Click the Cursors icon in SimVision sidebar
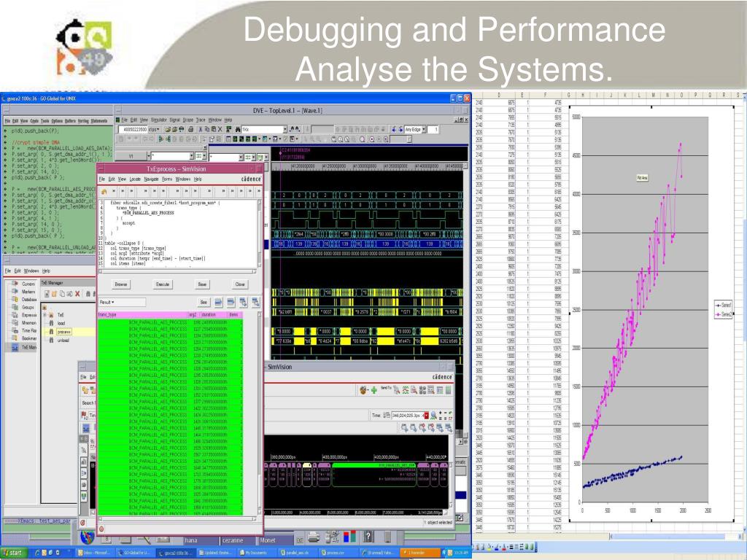Viewport: 747px width, 560px height. tap(15, 284)
